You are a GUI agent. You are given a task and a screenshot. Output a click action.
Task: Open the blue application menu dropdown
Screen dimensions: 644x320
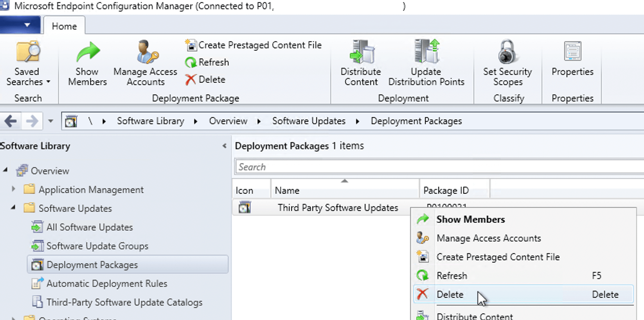tap(20, 25)
